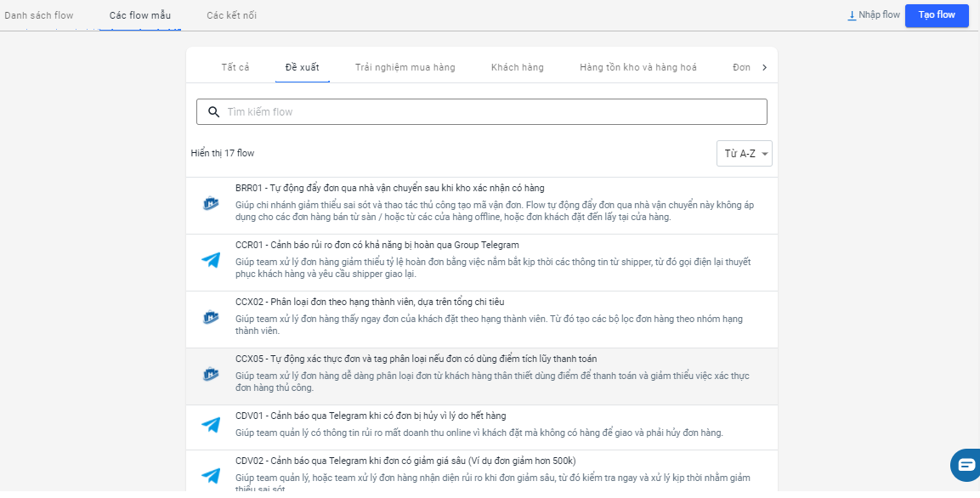Screen dimensions: 980x498
Task: Open the CCX05 auto-verify order flow template
Action: [422, 359]
